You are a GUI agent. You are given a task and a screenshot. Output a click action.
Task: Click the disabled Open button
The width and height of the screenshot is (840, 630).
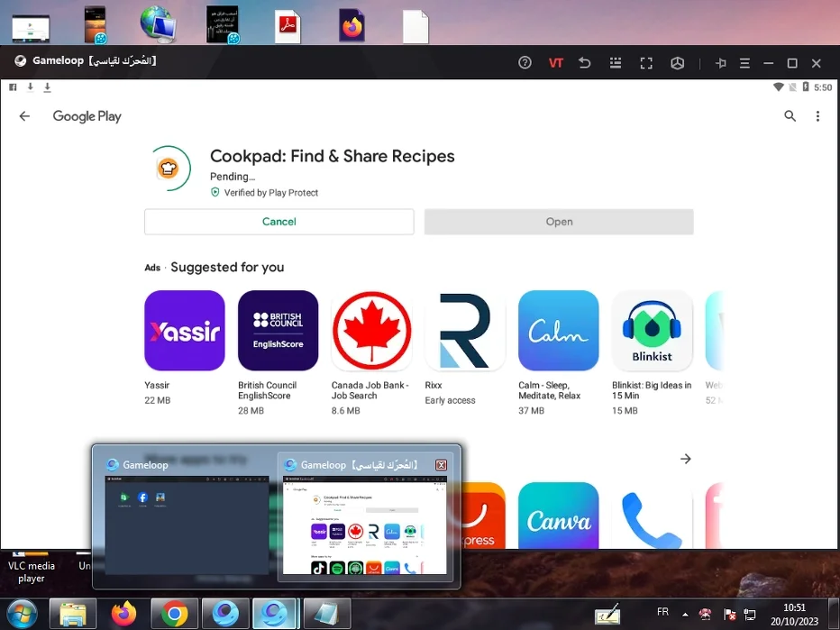point(559,222)
